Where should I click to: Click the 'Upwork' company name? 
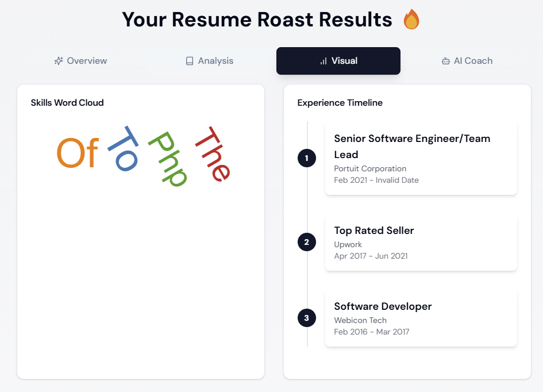348,244
